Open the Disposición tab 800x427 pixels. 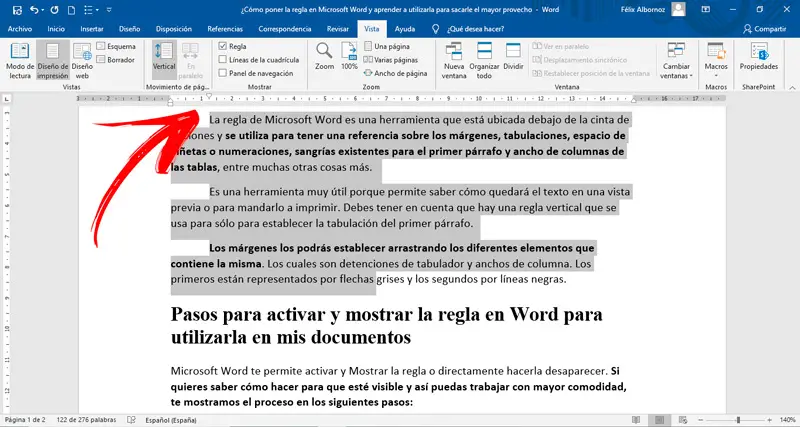tap(174, 29)
